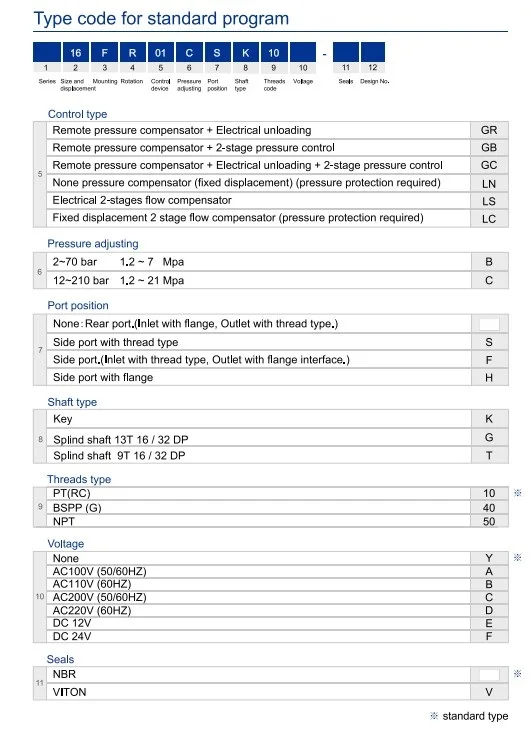Select the VITON seals code 'V'
Screen dimensions: 531x742
point(489,692)
